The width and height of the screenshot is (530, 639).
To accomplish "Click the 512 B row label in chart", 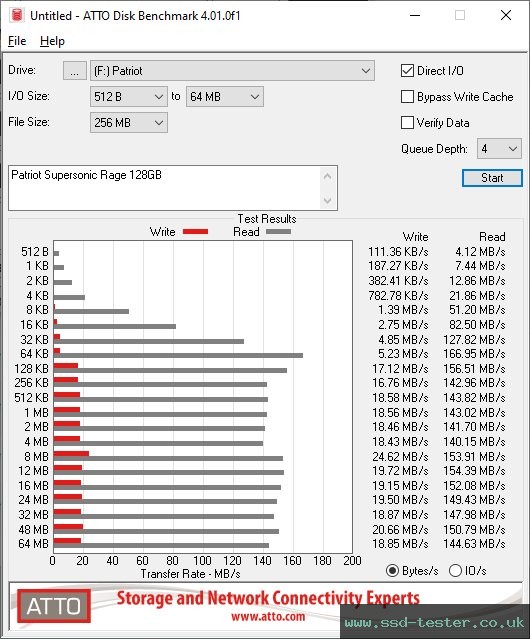I will (x=35, y=252).
